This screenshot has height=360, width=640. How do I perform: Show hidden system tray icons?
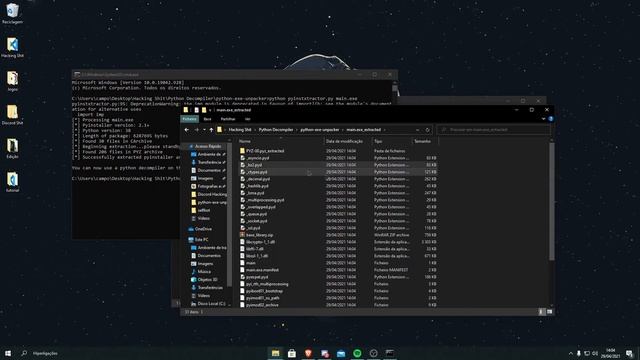tap(570, 353)
